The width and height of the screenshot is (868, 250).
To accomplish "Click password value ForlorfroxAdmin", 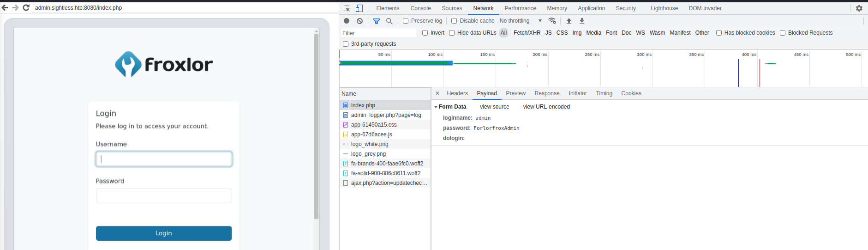I will point(497,128).
